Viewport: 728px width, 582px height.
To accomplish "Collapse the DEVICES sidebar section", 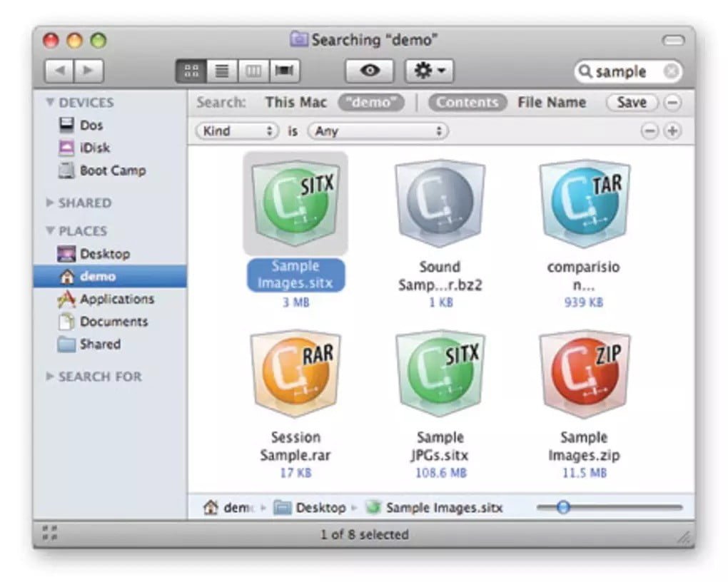I will 50,103.
